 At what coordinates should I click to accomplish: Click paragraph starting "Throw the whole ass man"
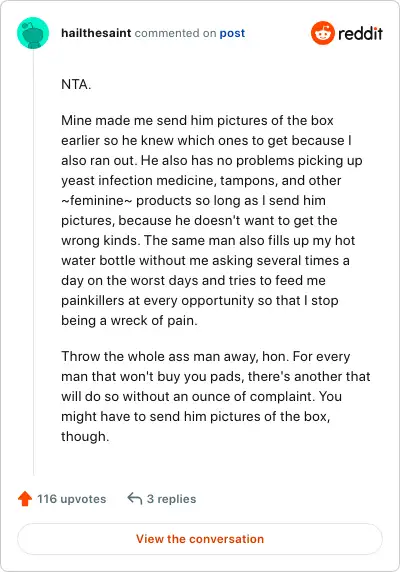(x=216, y=396)
